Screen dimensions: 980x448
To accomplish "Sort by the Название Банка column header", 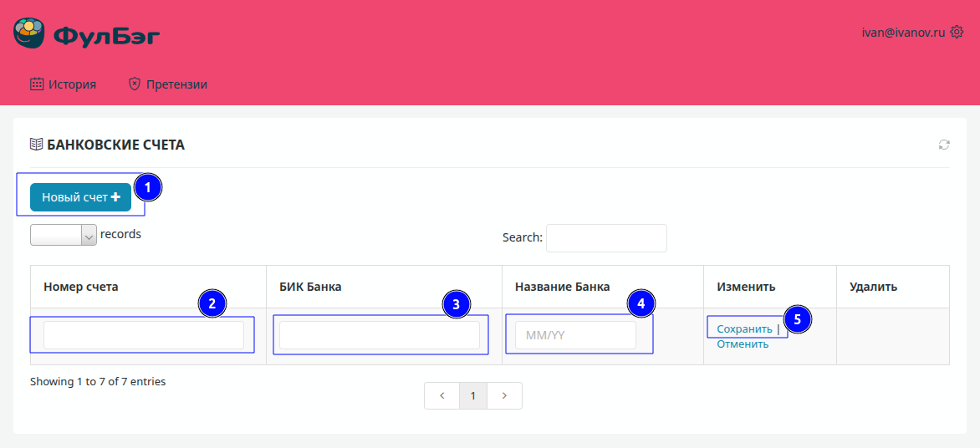I will [562, 287].
